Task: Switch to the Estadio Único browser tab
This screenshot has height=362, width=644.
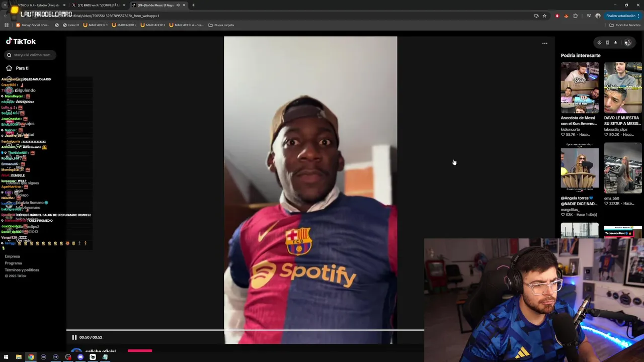Action: [x=39, y=5]
